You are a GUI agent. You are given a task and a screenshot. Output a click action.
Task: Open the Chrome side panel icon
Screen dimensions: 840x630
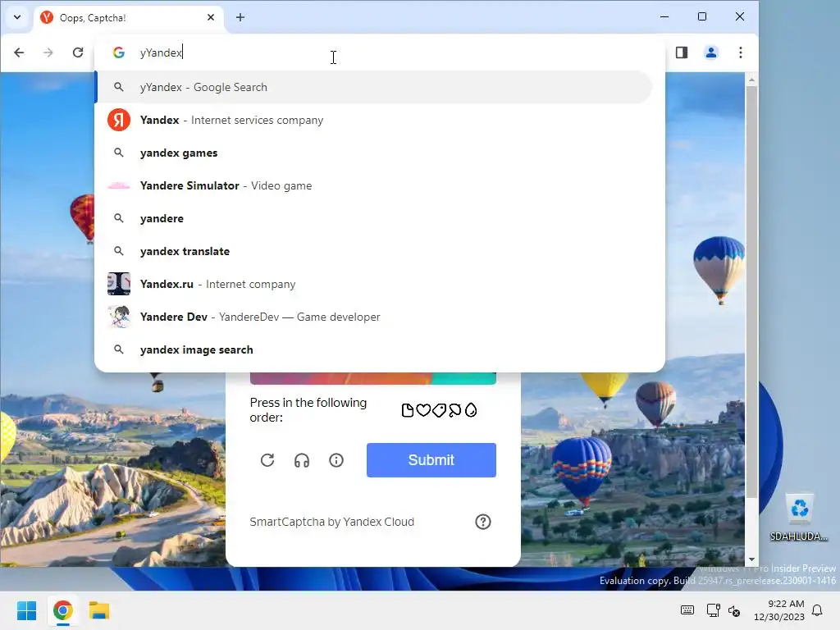click(682, 52)
